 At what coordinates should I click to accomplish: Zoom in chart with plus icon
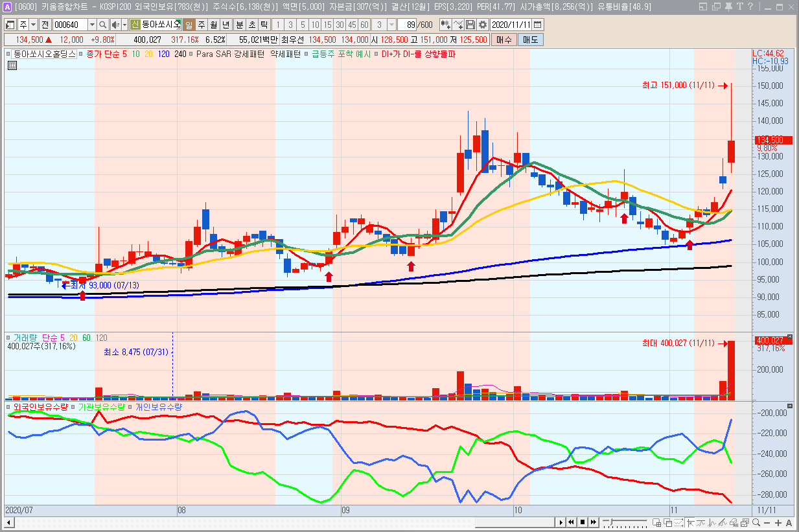point(778,523)
